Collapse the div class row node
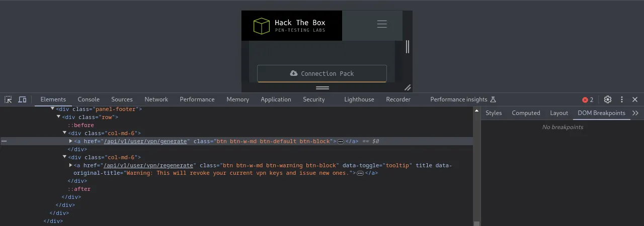 pyautogui.click(x=59, y=117)
